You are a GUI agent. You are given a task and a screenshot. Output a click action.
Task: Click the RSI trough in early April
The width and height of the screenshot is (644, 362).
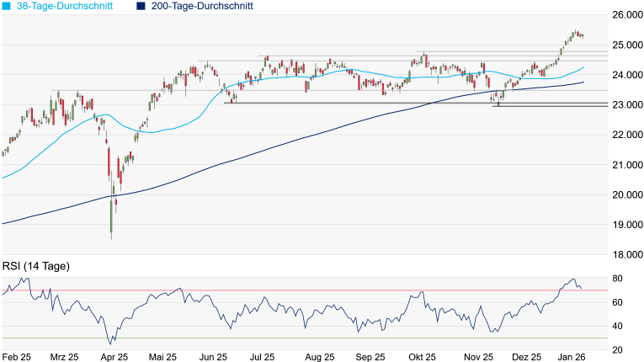tap(110, 344)
